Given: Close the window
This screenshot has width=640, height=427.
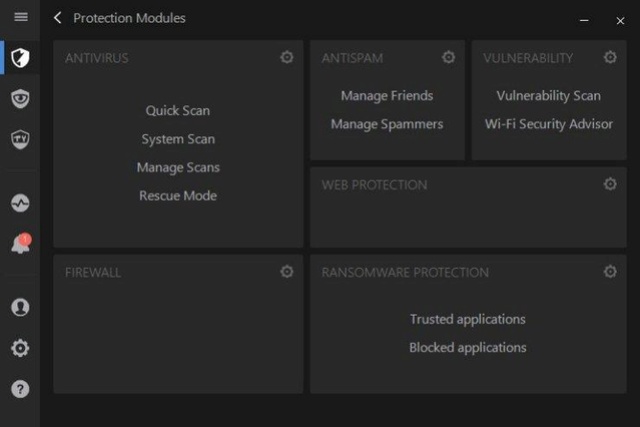Looking at the screenshot, I should coord(620,20).
